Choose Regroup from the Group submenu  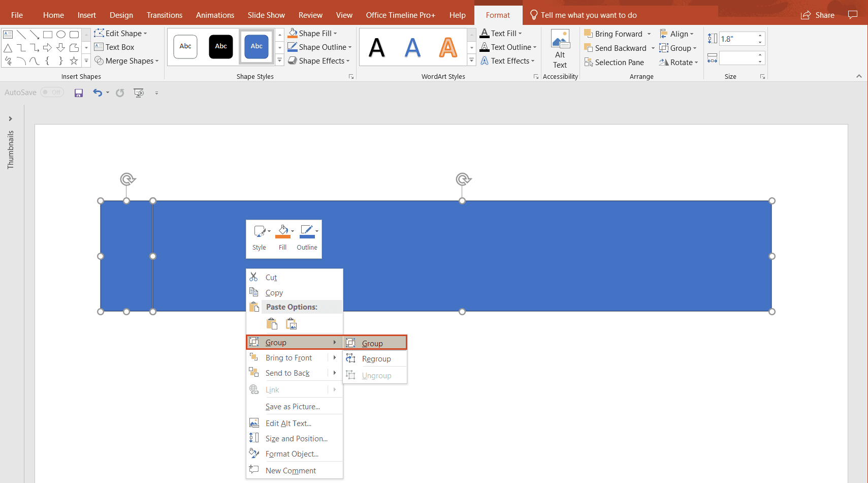(375, 358)
